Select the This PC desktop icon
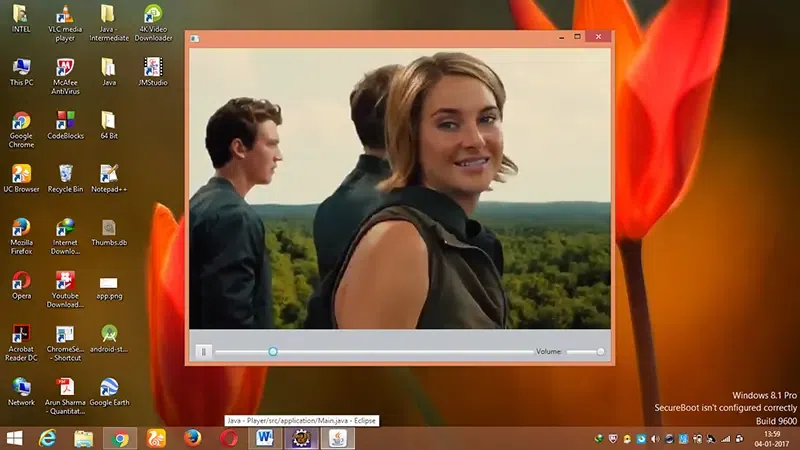Screen dimensions: 800x450 click(21, 72)
